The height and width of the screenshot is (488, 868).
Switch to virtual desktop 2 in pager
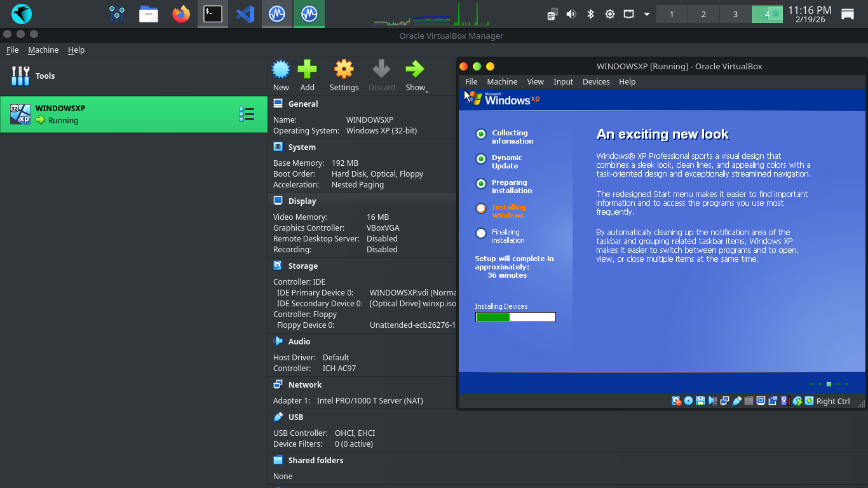click(703, 14)
